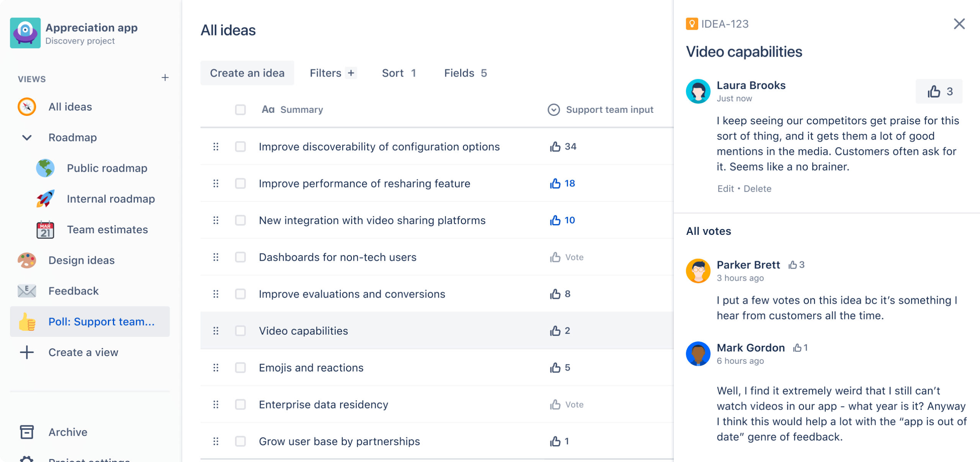
Task: Open the Sort options menu
Action: pos(399,73)
